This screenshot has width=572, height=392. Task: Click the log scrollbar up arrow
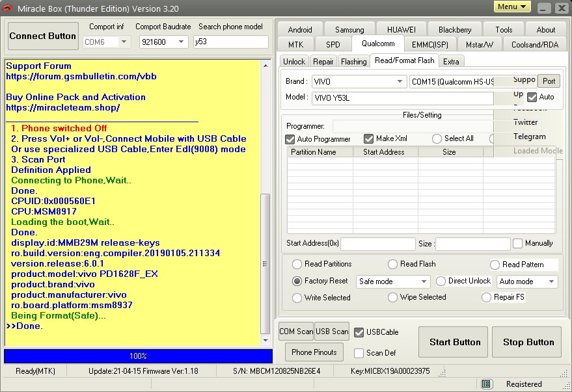point(266,66)
